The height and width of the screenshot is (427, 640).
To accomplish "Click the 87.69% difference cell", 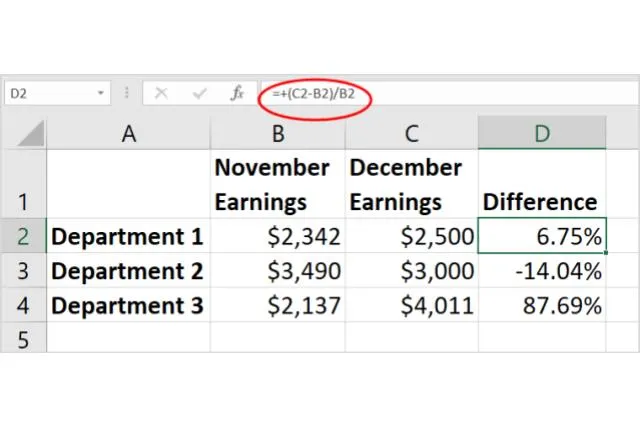I will click(x=541, y=305).
